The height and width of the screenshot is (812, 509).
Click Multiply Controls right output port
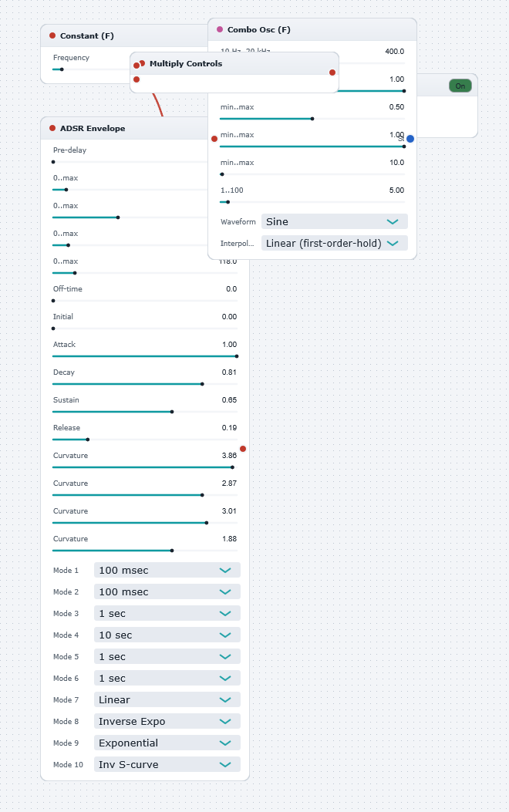(332, 72)
